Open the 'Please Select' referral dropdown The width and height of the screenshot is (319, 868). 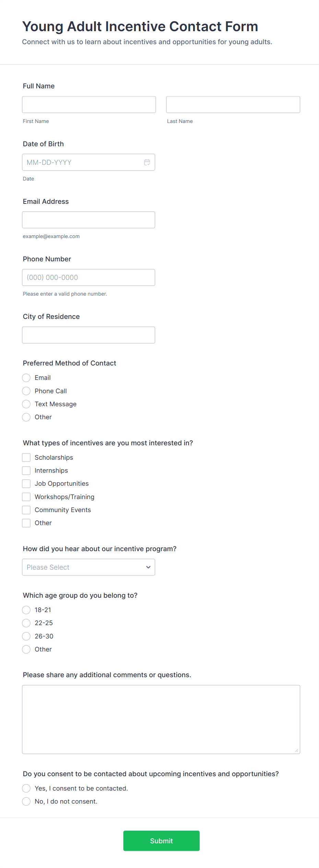click(88, 567)
